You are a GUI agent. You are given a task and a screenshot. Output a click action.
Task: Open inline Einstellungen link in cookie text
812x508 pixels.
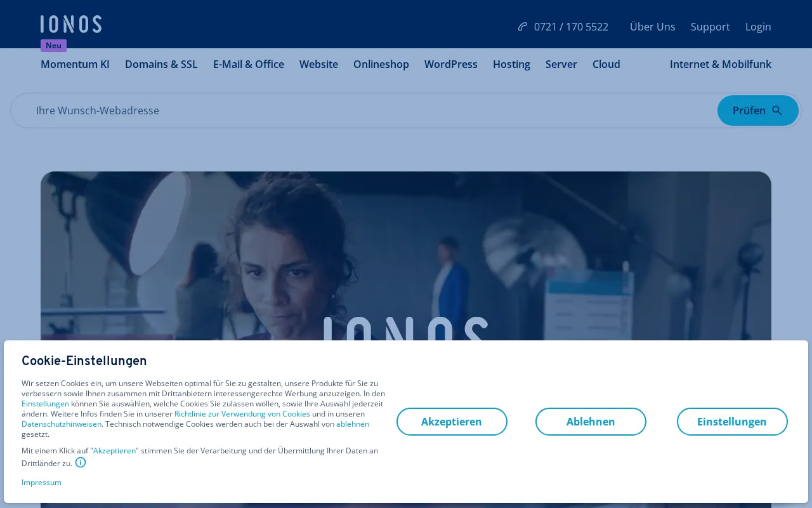point(45,404)
